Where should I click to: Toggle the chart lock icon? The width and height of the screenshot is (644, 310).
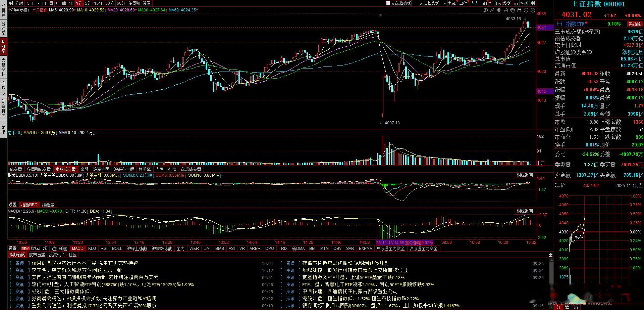pos(519,10)
